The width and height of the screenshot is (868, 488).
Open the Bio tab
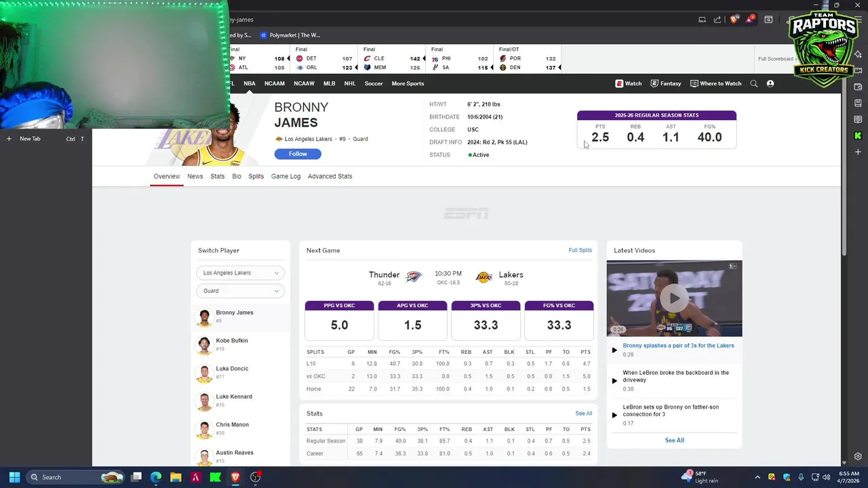(237, 176)
